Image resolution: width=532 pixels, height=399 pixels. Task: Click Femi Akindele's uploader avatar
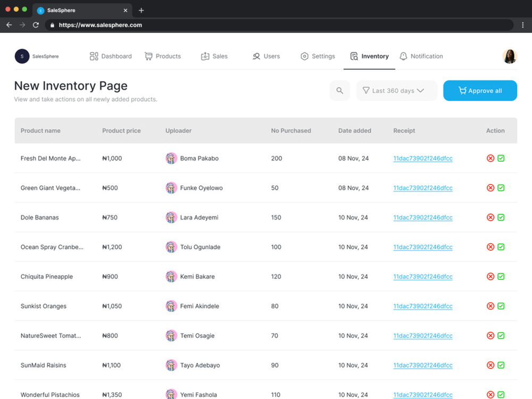[x=171, y=306]
